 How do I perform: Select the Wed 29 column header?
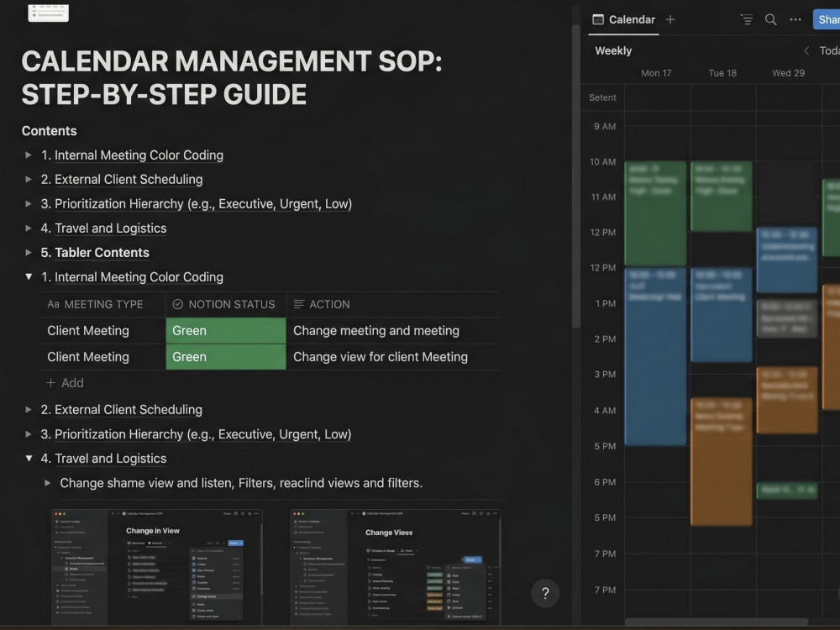coord(788,73)
